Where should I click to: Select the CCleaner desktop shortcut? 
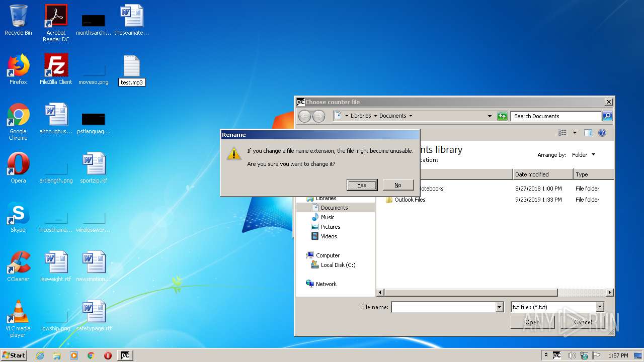click(x=18, y=266)
